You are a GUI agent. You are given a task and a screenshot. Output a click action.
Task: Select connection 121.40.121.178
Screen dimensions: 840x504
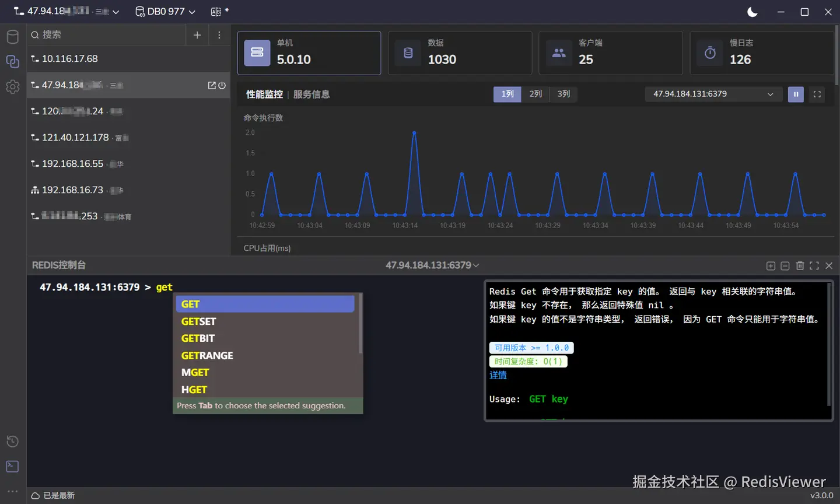(x=128, y=138)
